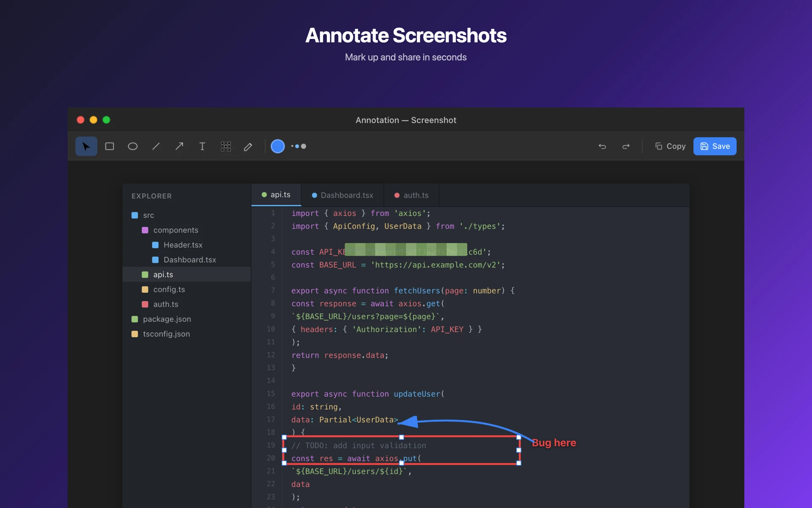This screenshot has width=812, height=508.
Task: Click the 'fetchUsers(page: number)' function line
Action: tap(403, 291)
